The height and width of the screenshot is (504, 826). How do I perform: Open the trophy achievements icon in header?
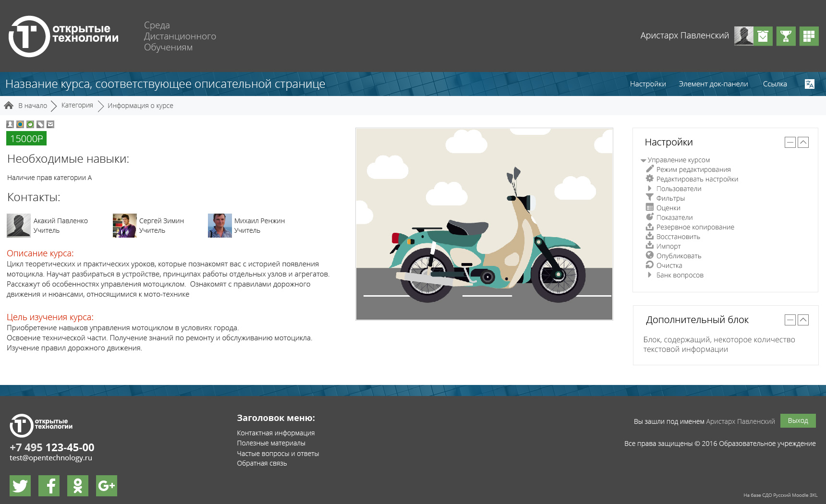[x=786, y=36]
